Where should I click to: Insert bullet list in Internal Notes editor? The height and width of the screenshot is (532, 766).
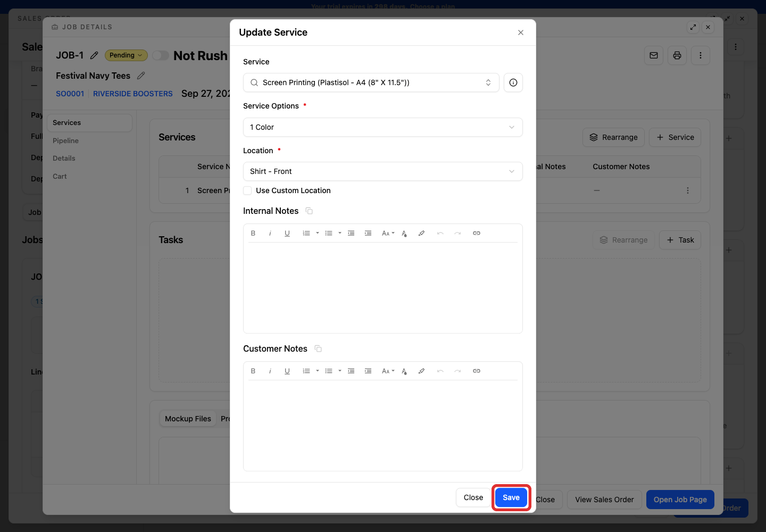click(x=329, y=233)
